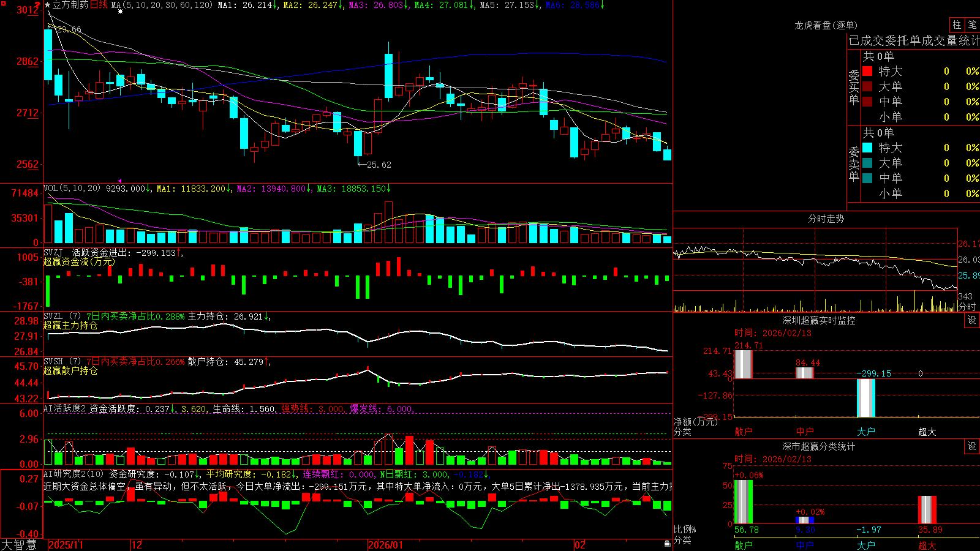Click the SVZL (7) indicator name

[62, 317]
